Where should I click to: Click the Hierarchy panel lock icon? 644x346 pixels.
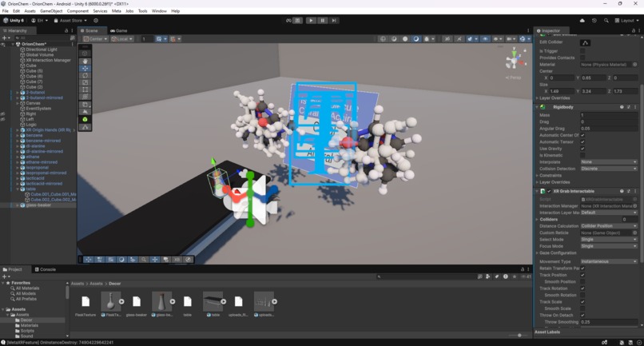pyautogui.click(x=66, y=31)
